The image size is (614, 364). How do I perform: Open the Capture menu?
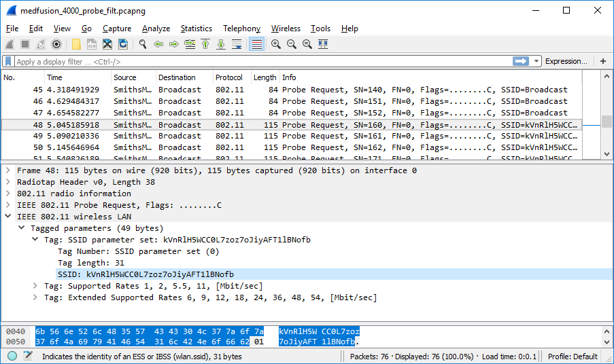[x=117, y=29]
